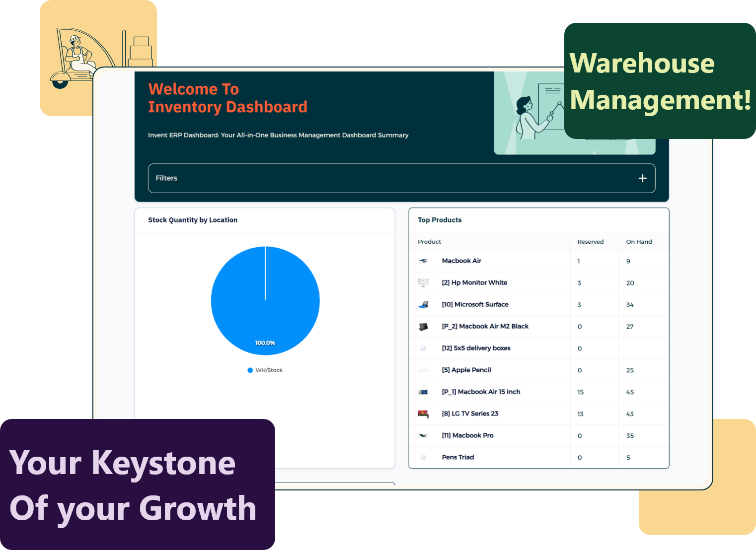The image size is (756, 550).
Task: Click the Top Products panel title
Action: tap(440, 220)
